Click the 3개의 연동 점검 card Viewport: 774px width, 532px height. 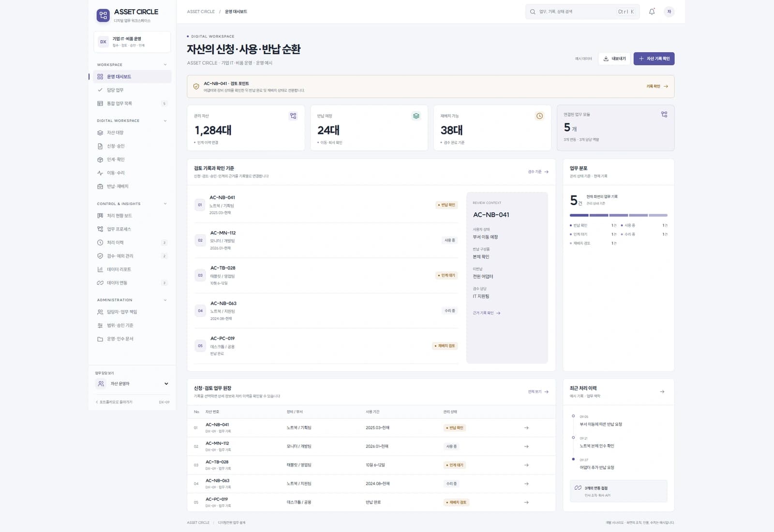(x=618, y=491)
